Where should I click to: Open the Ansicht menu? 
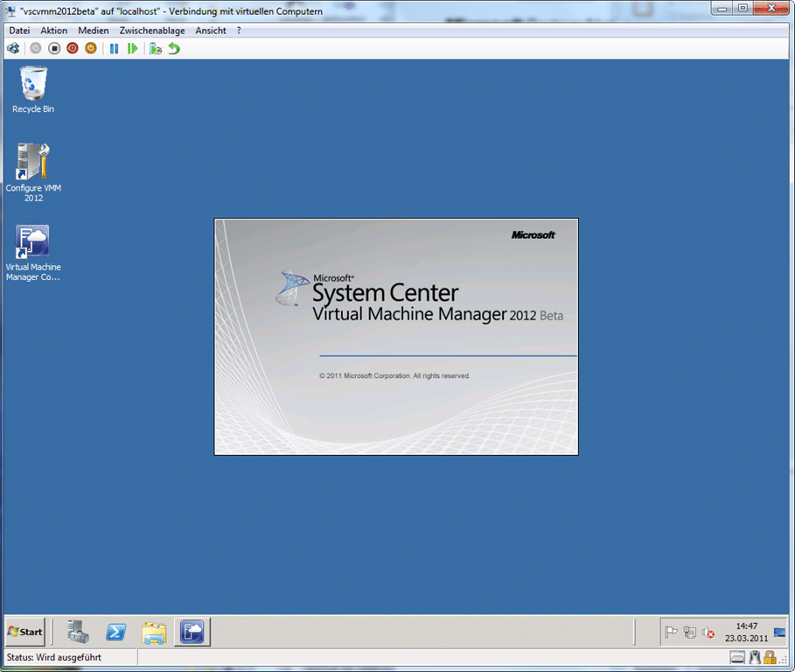pos(211,31)
